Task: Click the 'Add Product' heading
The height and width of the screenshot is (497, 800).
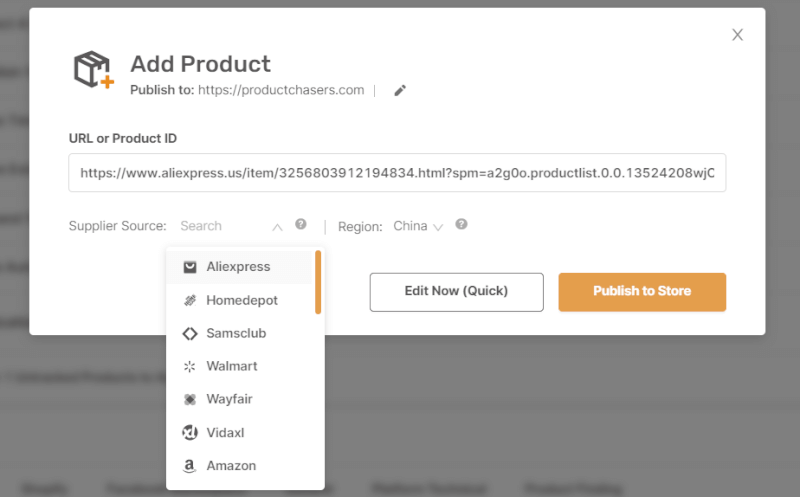Action: pos(201,64)
